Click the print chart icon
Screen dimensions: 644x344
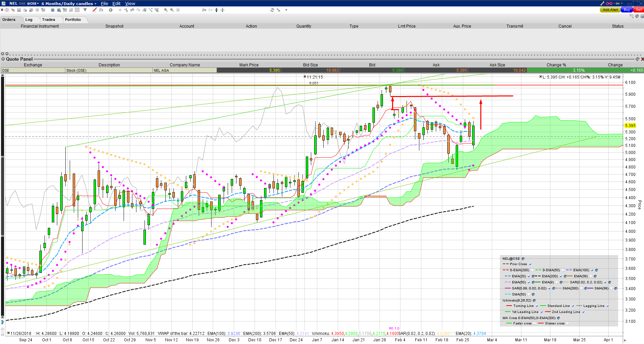click(25, 10)
